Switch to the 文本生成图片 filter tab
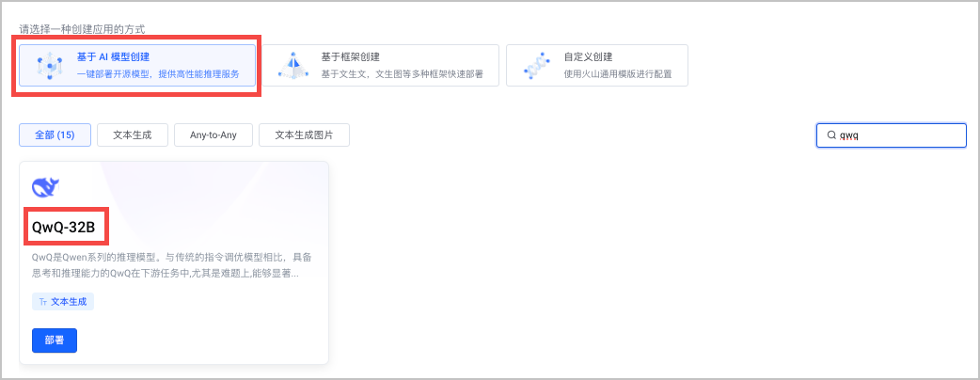 (x=304, y=135)
